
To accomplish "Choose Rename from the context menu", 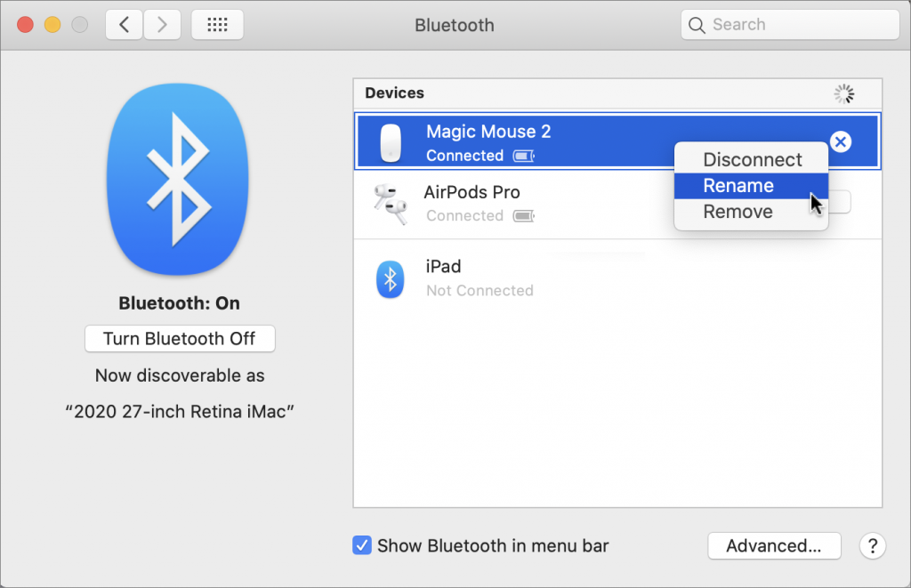I will click(x=738, y=186).
